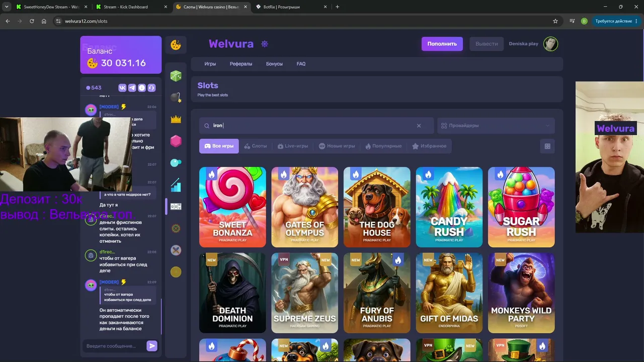The height and width of the screenshot is (362, 644).
Task: Switch to the SweetHoneyDew Stream browser tab
Action: 52,7
